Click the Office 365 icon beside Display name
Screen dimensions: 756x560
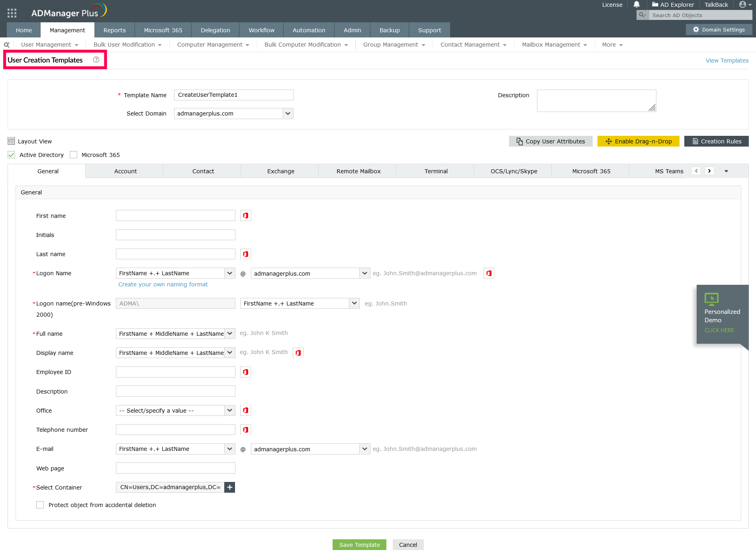(298, 352)
